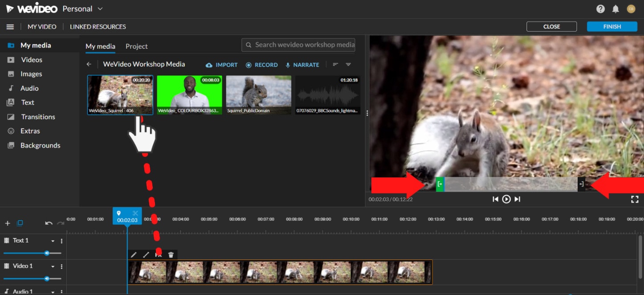Play the preview video

pos(506,199)
